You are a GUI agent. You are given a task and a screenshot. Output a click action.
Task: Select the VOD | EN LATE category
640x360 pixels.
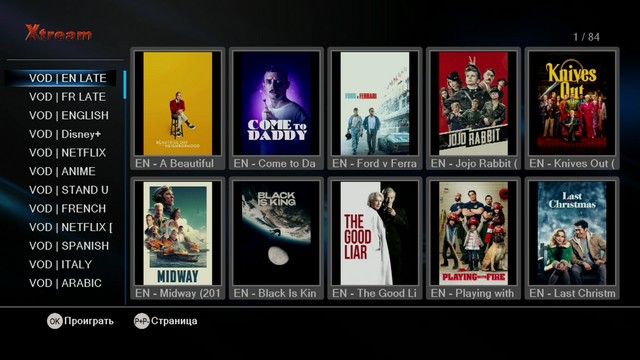pos(60,78)
